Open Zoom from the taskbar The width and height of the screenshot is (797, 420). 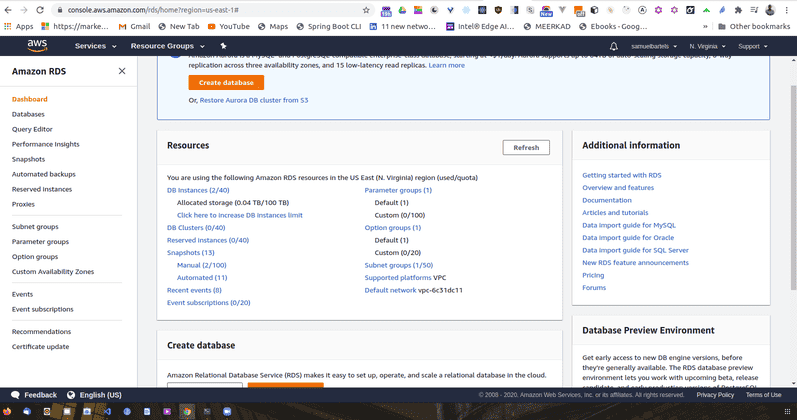[x=227, y=411]
